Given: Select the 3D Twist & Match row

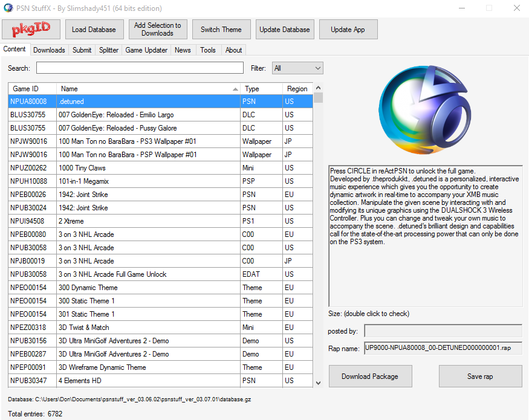Looking at the screenshot, I should [x=161, y=328].
